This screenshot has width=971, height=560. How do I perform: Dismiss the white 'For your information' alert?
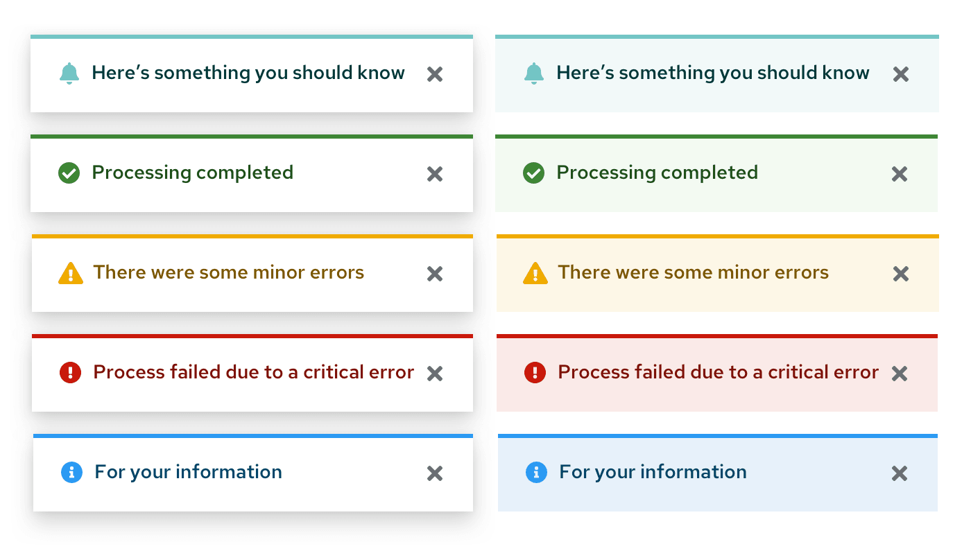(x=435, y=473)
